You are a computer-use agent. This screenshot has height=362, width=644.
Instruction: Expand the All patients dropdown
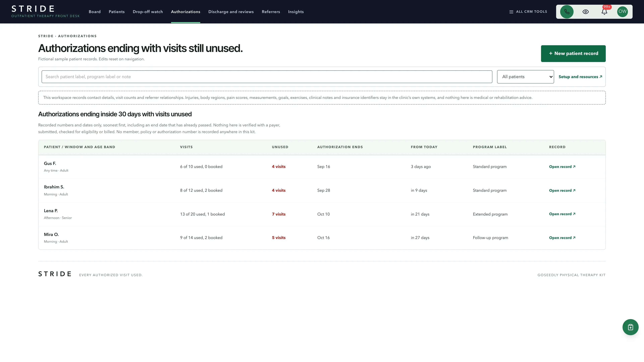pyautogui.click(x=525, y=77)
